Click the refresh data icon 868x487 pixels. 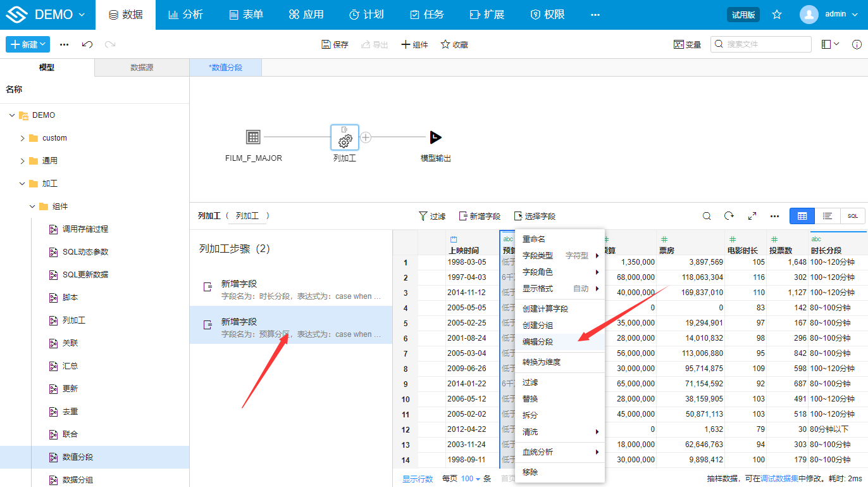(x=729, y=216)
